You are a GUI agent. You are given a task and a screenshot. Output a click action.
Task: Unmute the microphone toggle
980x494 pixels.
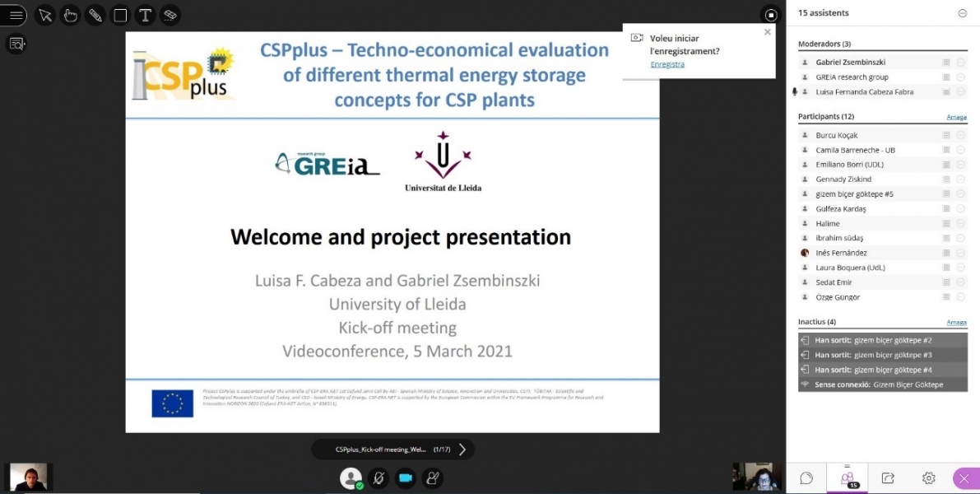(379, 478)
